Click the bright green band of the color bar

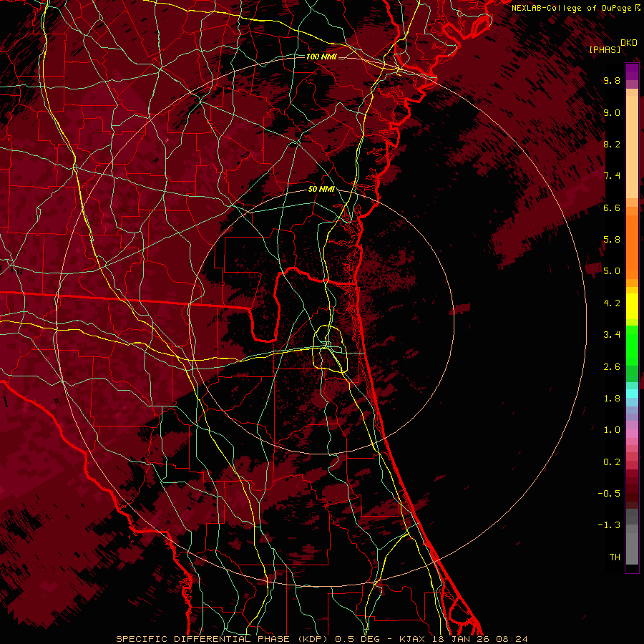tap(632, 345)
